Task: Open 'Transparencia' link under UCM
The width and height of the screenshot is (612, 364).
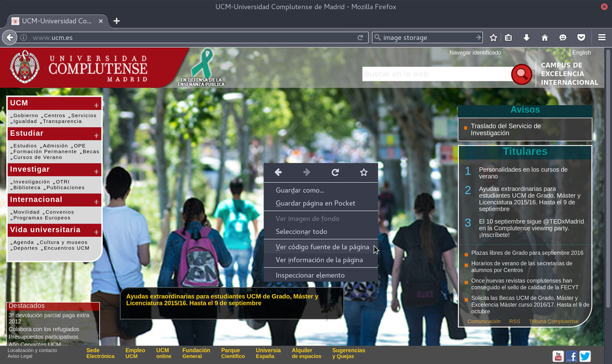Action: 62,121
